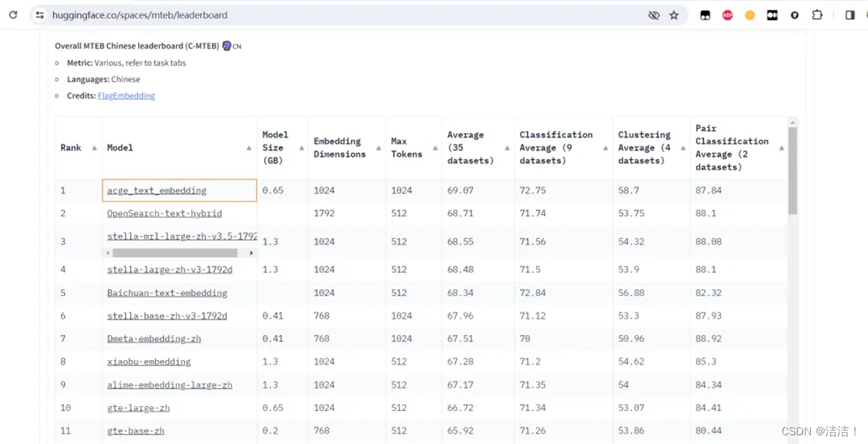Sort by Model Size (GB) arrow
Screen dimensions: 868x444
click(301, 147)
